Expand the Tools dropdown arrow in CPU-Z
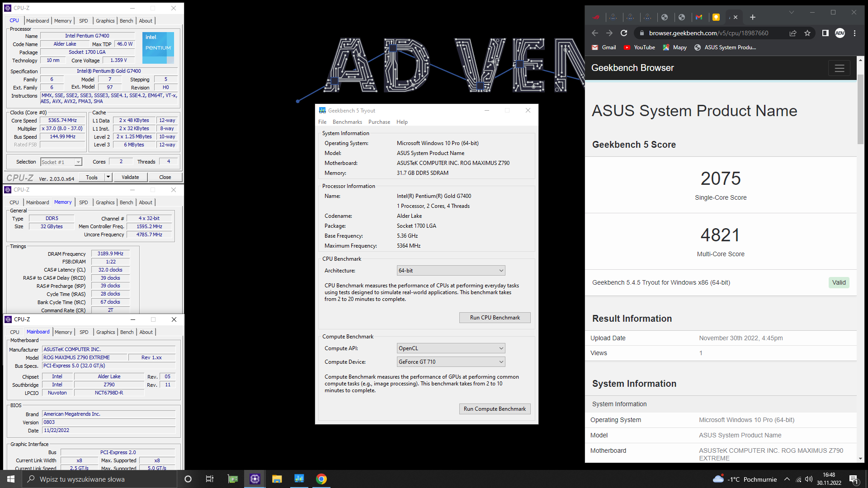Viewport: 868px width, 488px height. (108, 177)
